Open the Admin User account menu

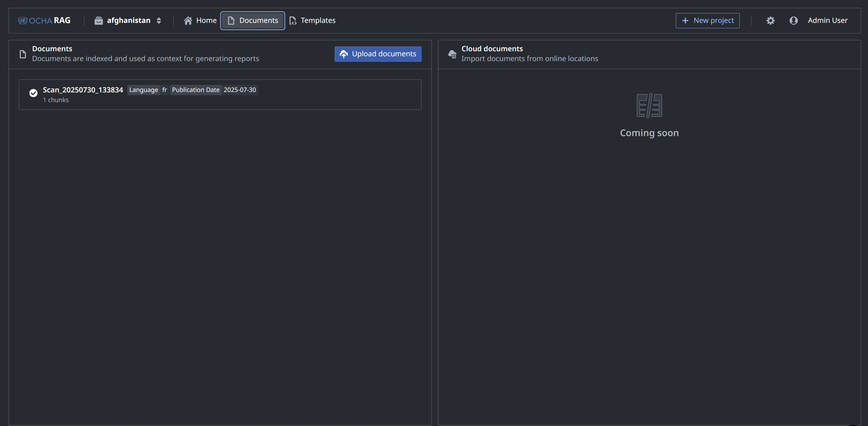(827, 21)
